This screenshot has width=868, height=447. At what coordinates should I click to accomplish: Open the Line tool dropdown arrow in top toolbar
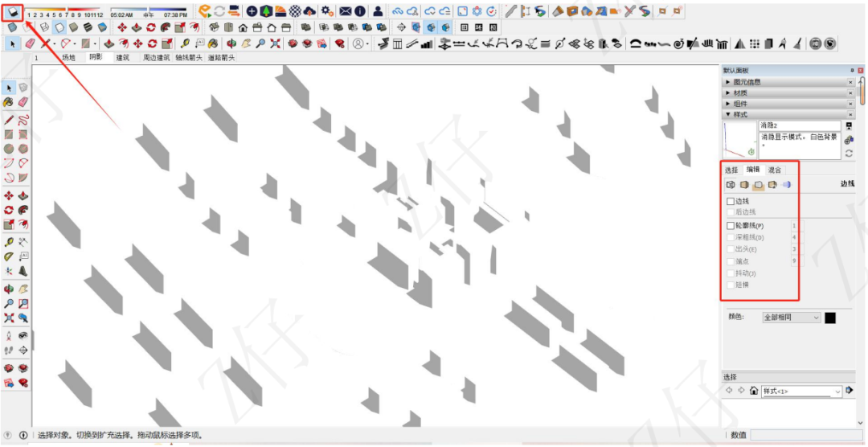[x=55, y=43]
